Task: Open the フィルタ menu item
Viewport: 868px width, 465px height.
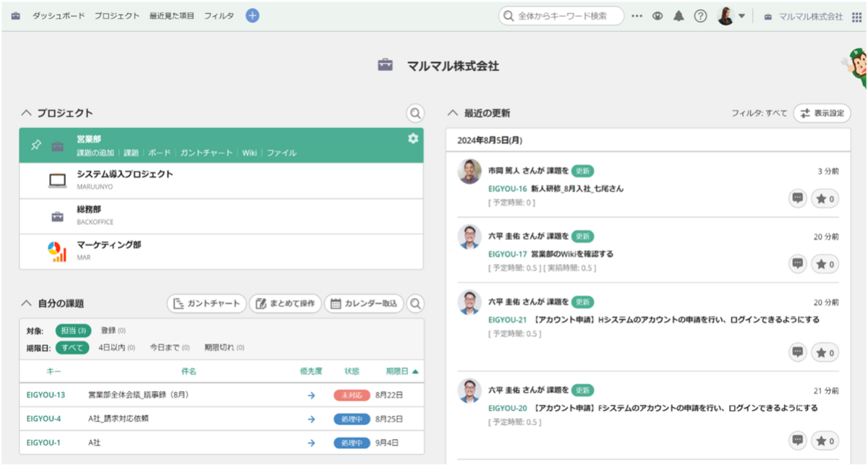Action: tap(218, 16)
